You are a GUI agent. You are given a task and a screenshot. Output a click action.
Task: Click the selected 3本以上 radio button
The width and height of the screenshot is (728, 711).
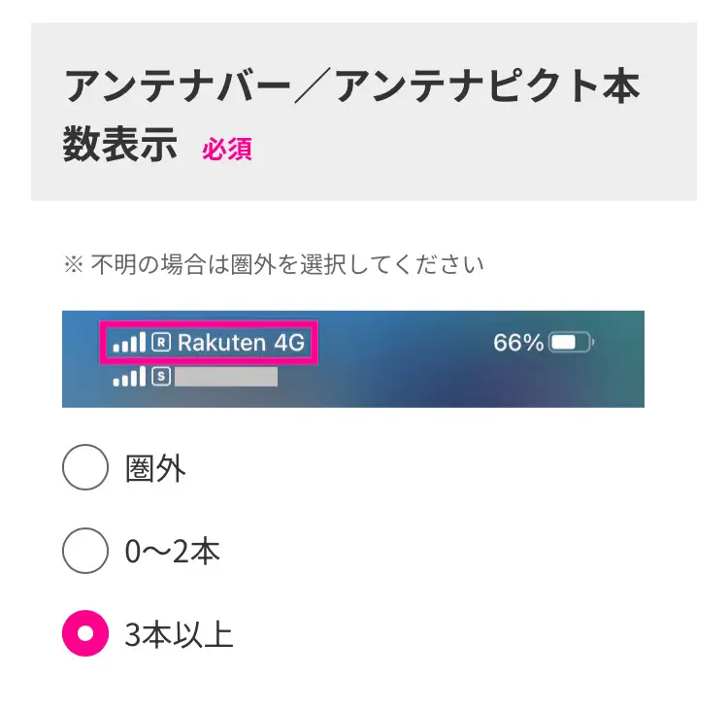pyautogui.click(x=85, y=633)
